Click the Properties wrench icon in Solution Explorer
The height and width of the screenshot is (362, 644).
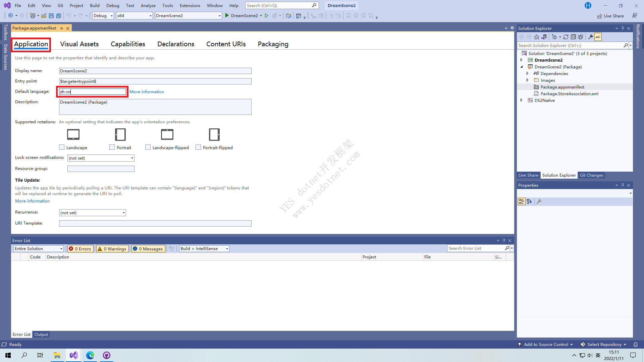pos(591,37)
